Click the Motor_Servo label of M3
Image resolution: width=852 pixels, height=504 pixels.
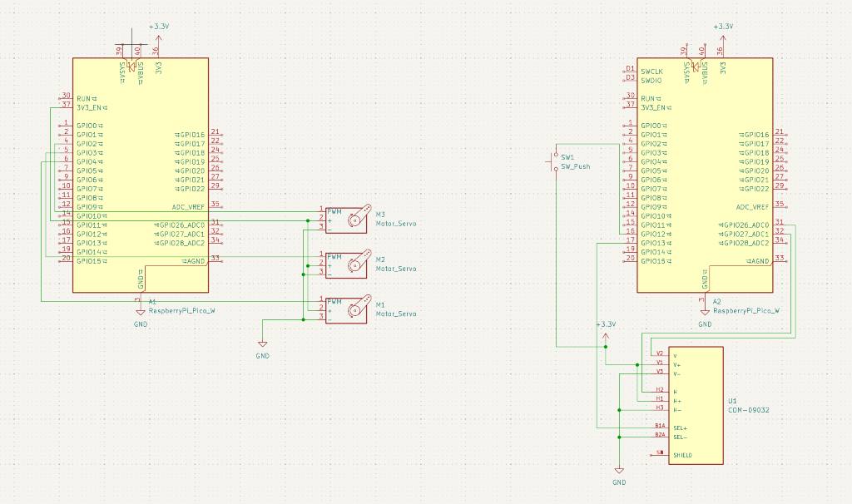point(395,224)
